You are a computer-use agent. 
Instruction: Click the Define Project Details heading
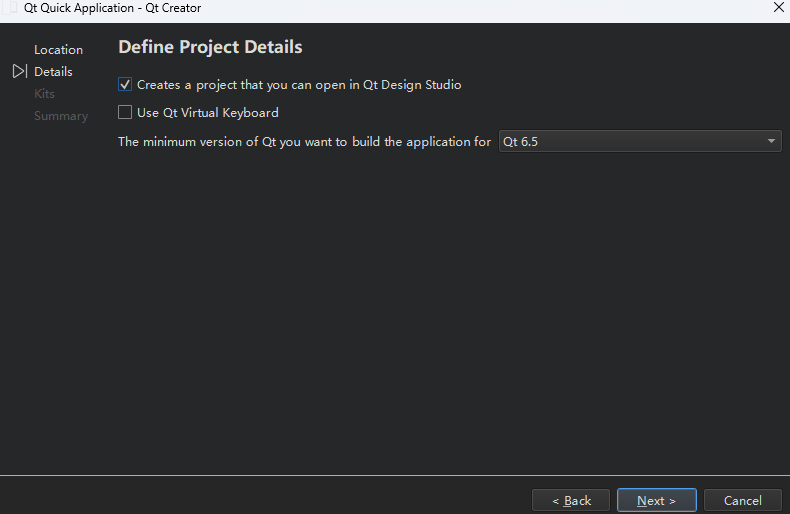(x=210, y=47)
